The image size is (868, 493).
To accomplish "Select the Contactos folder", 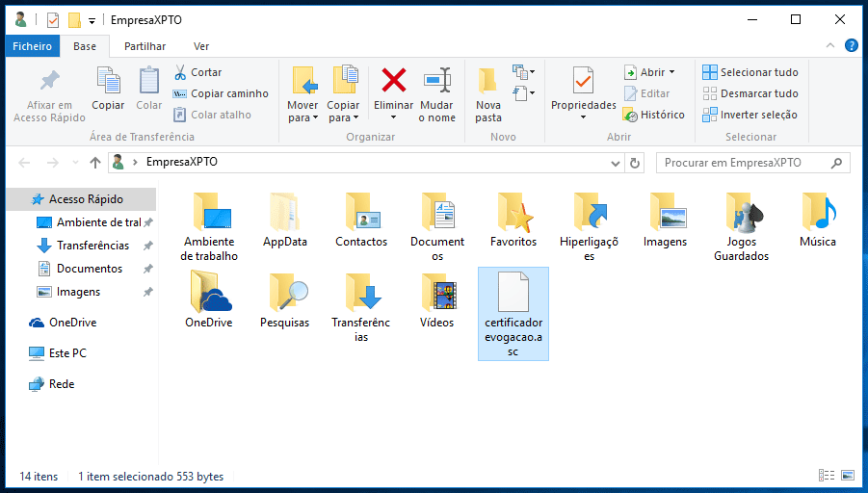I will [x=361, y=221].
